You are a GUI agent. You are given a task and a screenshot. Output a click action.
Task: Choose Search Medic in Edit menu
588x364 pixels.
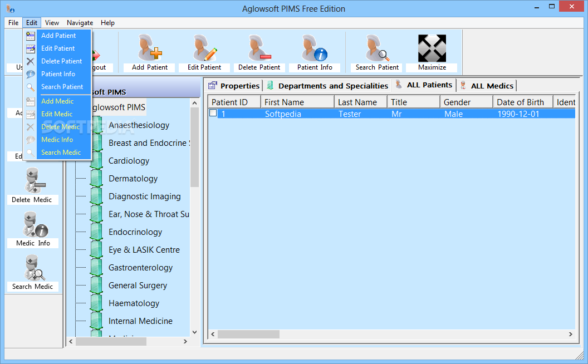pyautogui.click(x=61, y=153)
